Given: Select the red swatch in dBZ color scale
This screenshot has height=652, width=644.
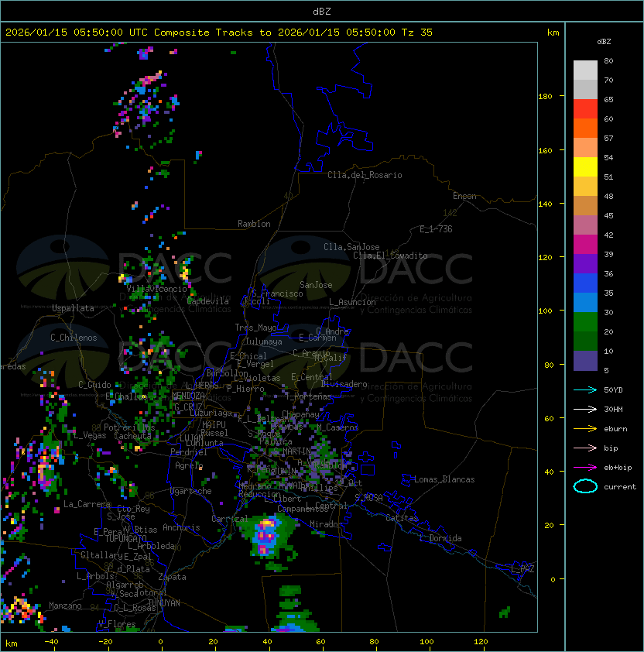Looking at the screenshot, I should 585,109.
